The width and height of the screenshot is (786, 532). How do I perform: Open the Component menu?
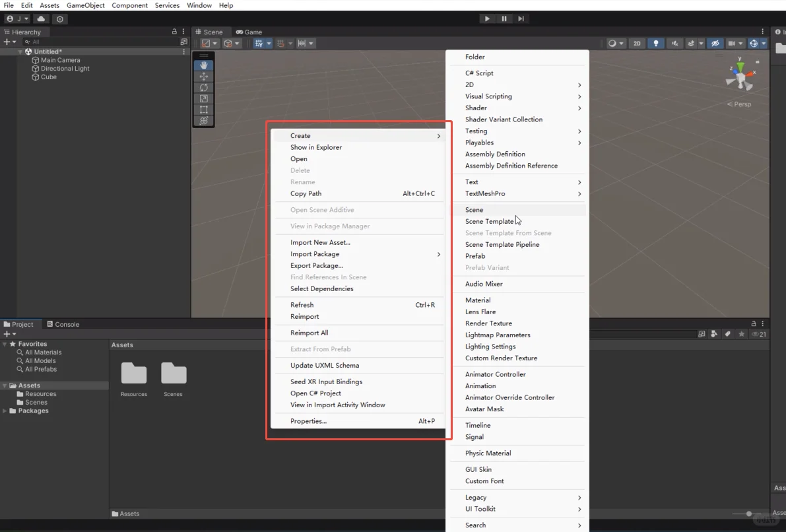129,5
